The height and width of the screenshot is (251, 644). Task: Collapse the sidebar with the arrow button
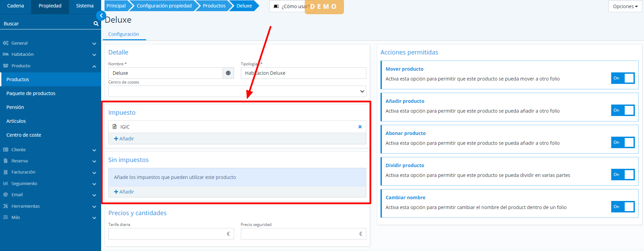101,16
